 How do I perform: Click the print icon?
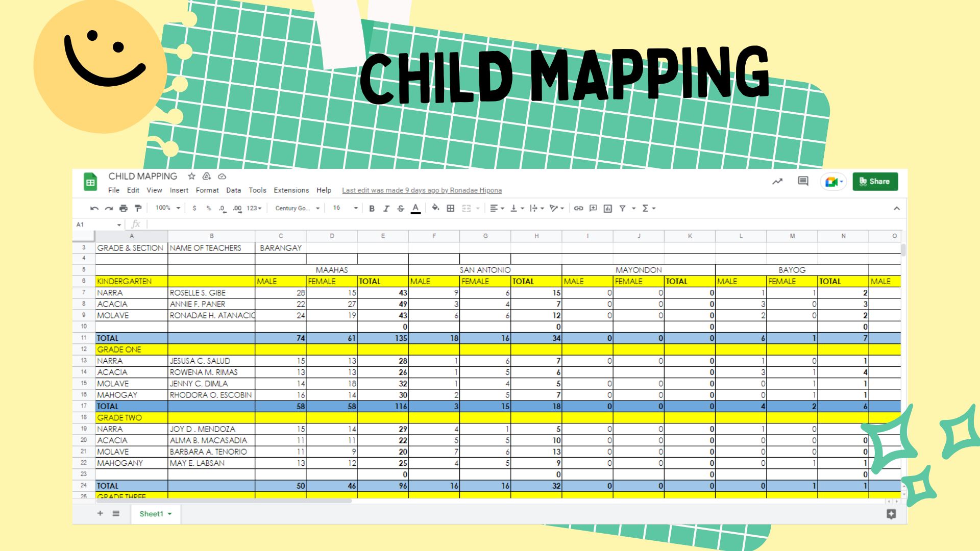tap(123, 208)
